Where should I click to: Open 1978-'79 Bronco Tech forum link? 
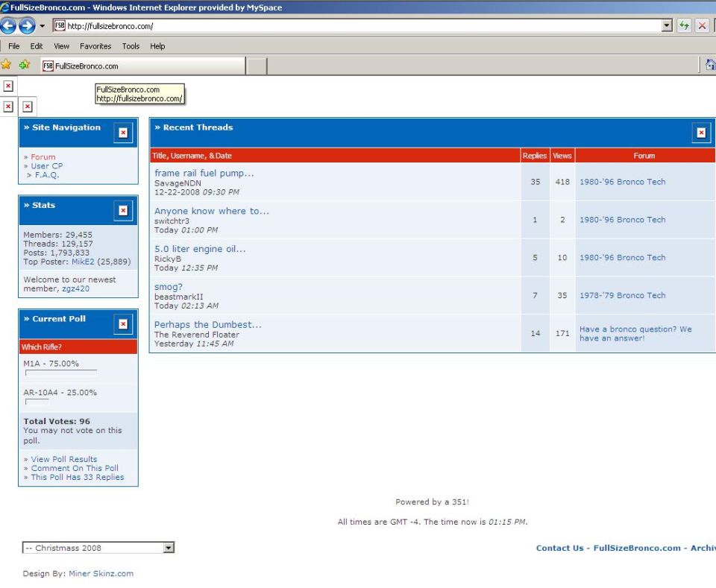[x=622, y=295]
